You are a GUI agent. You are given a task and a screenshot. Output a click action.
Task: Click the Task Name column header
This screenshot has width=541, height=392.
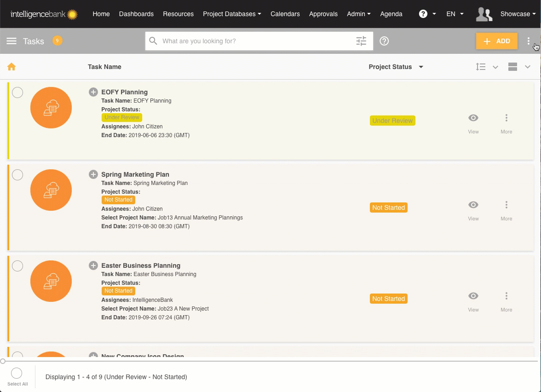coord(104,67)
